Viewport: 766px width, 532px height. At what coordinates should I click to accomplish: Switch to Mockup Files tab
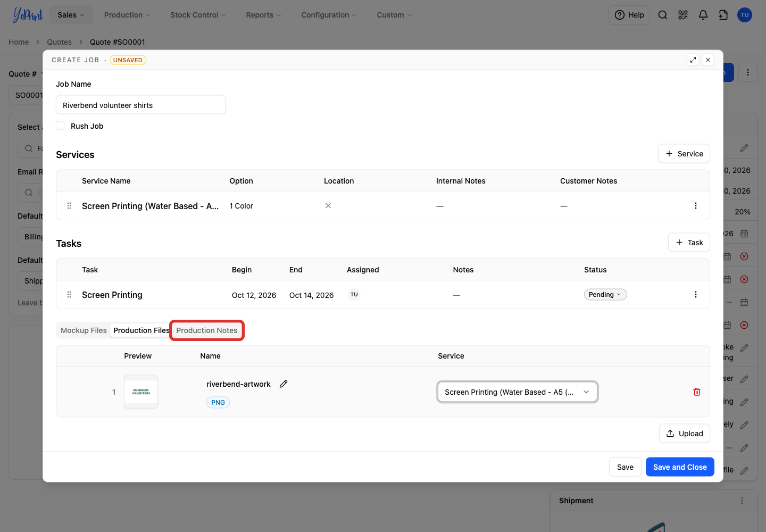(x=84, y=330)
